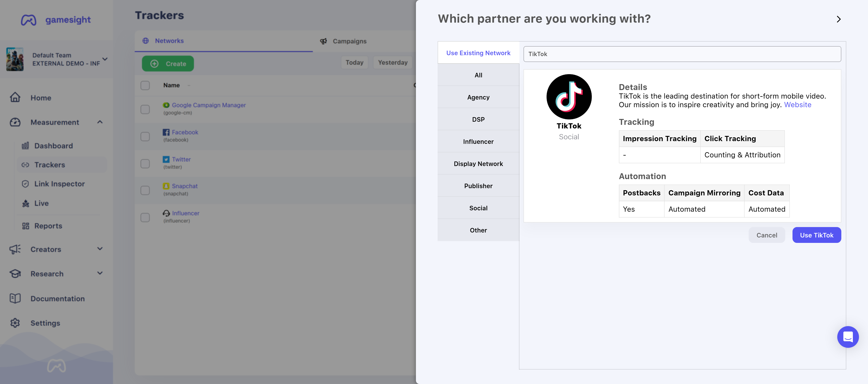Click the Yesterday date filter button
The height and width of the screenshot is (384, 868).
393,62
